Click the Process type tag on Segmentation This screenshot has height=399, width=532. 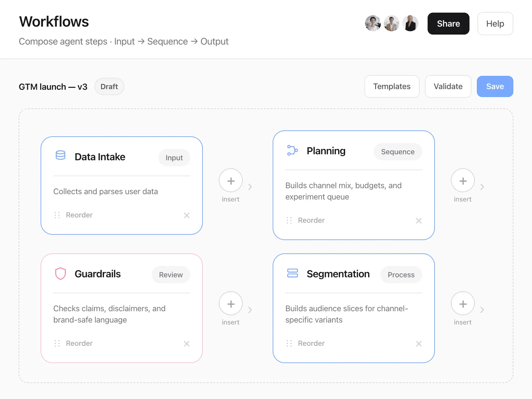tap(401, 275)
